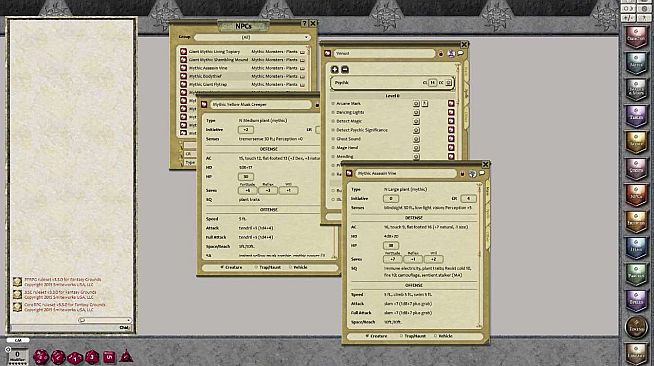Open the Library sidebar button

636,353
